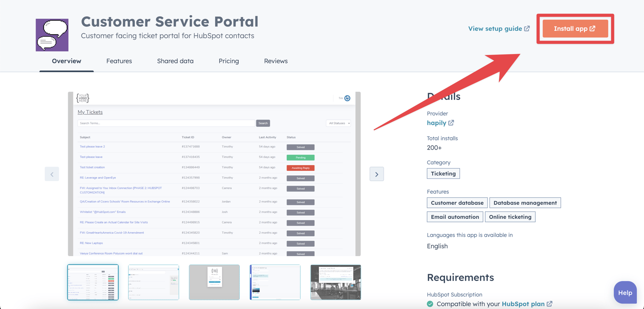Open the Features tab

pos(119,61)
